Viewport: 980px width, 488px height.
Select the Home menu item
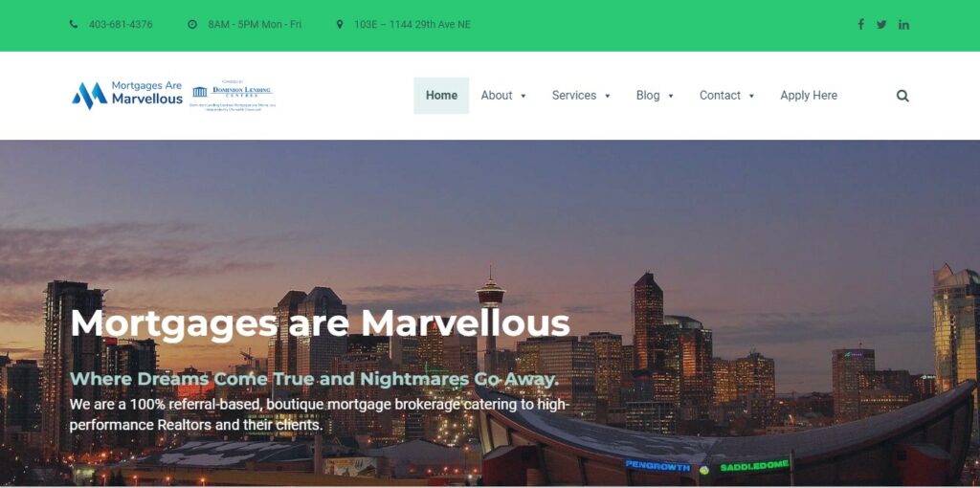coord(441,96)
